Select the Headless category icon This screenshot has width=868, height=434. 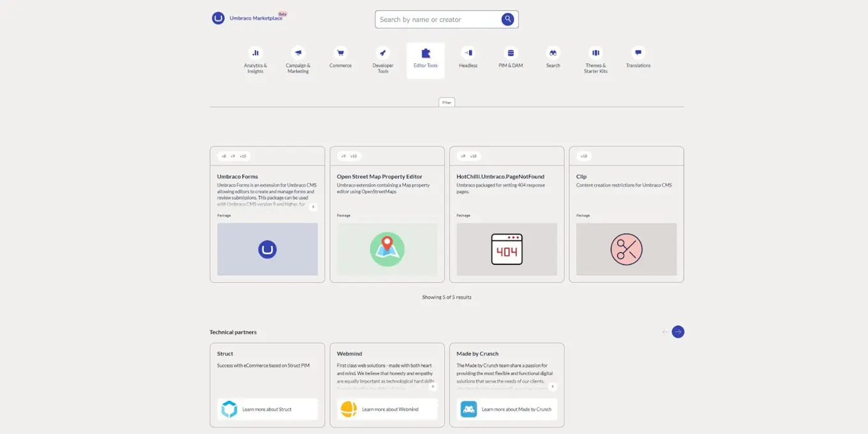pos(468,54)
